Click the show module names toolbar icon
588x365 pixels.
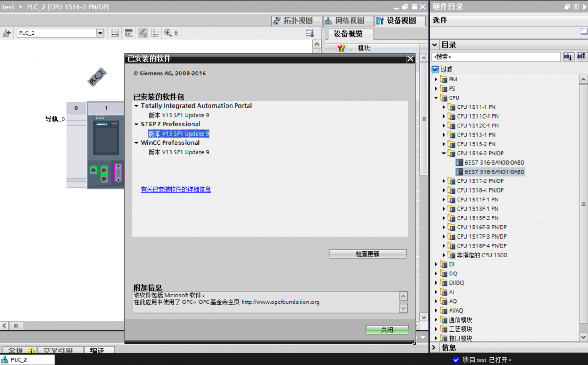click(129, 33)
